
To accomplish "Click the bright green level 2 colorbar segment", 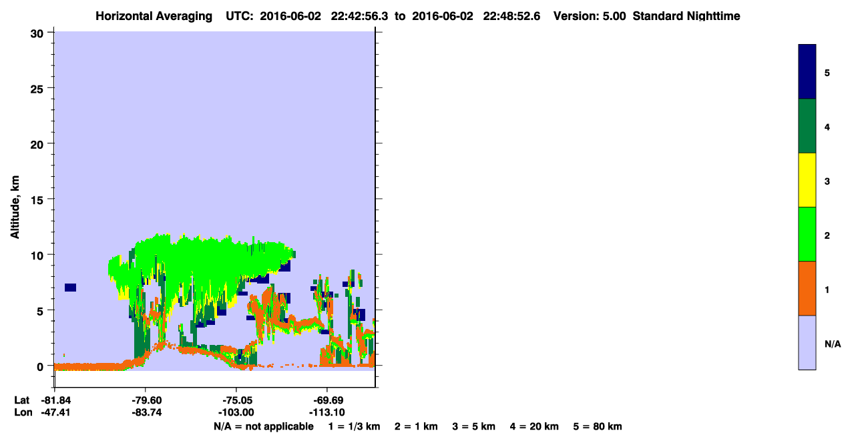I will (807, 234).
